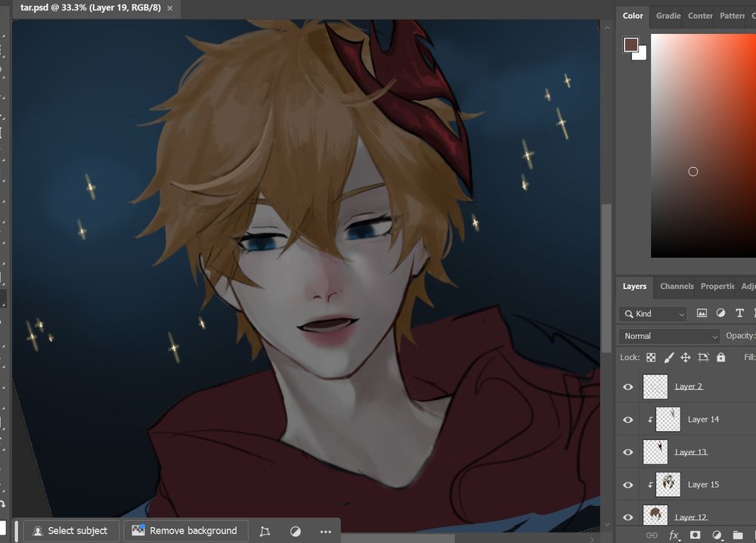Switch to the Channels tab

(677, 287)
